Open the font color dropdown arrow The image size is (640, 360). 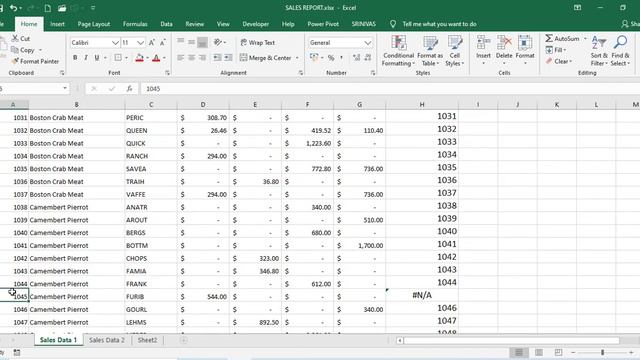tap(164, 58)
